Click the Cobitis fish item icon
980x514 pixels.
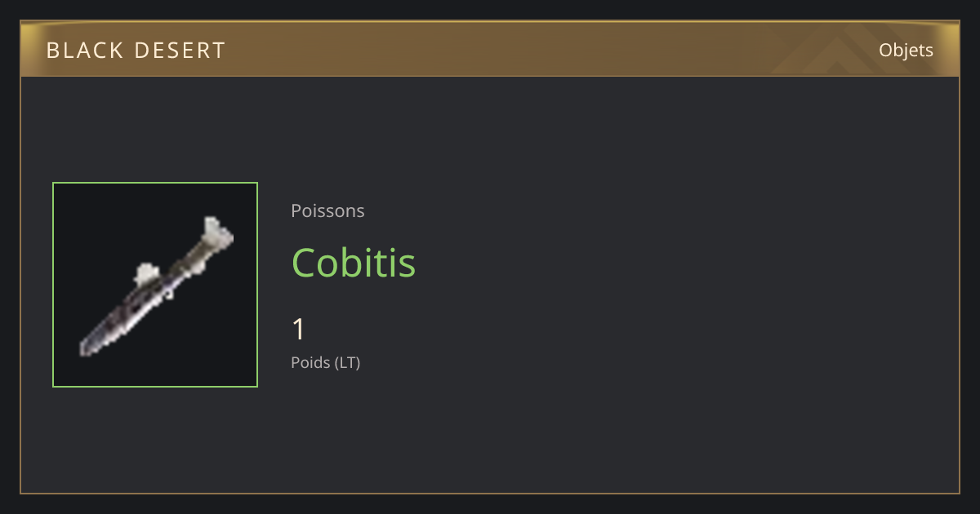coord(155,285)
